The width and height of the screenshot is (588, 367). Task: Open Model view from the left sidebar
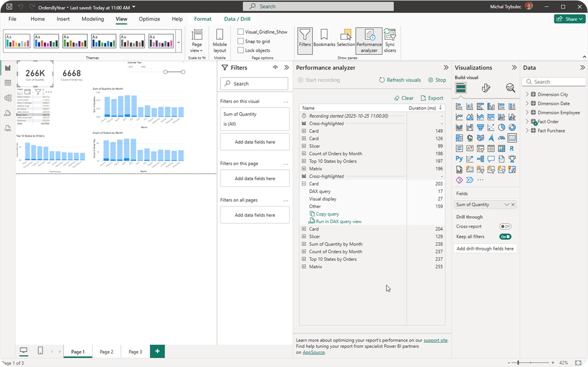(x=8, y=98)
